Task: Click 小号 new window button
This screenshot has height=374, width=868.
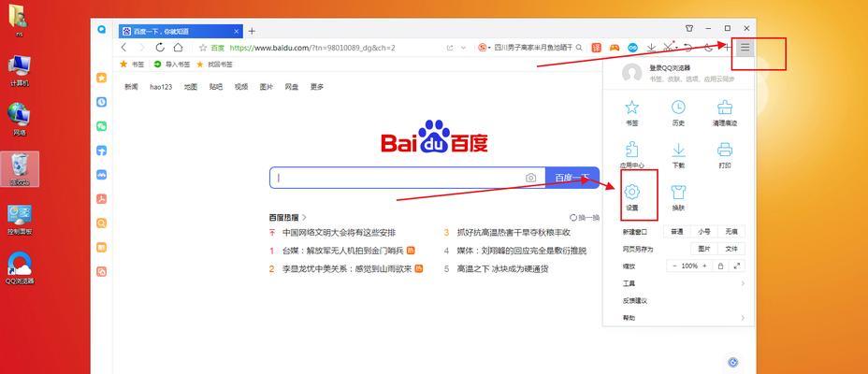Action: (x=703, y=232)
